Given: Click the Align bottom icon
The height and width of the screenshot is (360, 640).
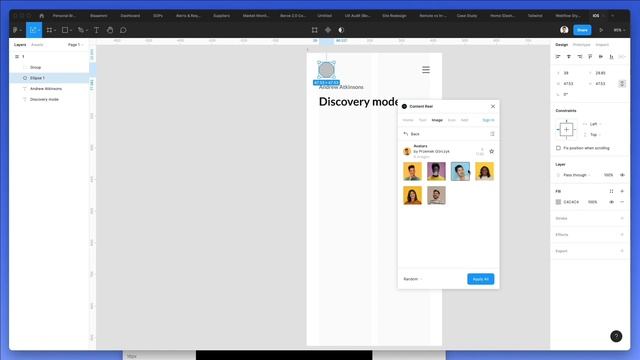Looking at the screenshot, I should coord(611,57).
